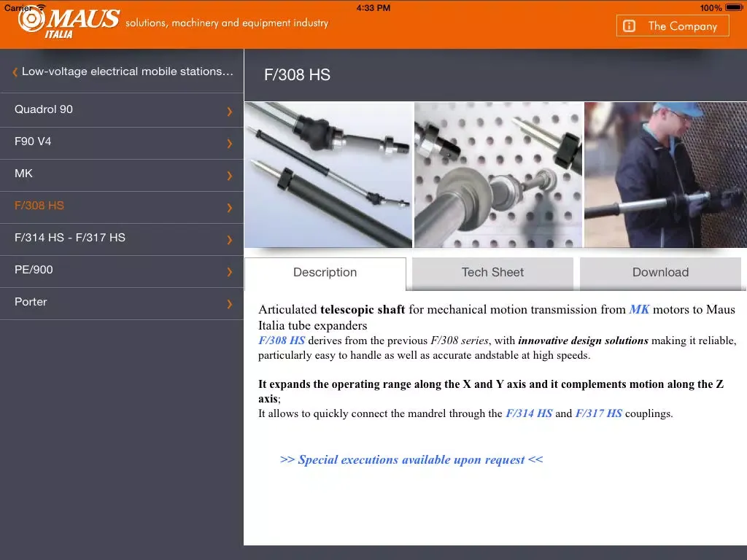View the worker using shaft photo

(665, 174)
